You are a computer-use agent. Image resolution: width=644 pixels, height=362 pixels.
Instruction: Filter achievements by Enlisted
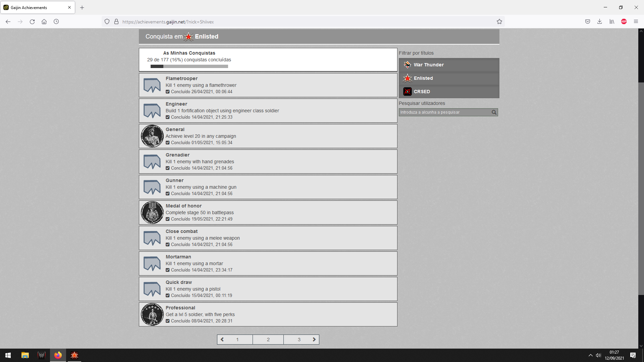[x=449, y=78]
